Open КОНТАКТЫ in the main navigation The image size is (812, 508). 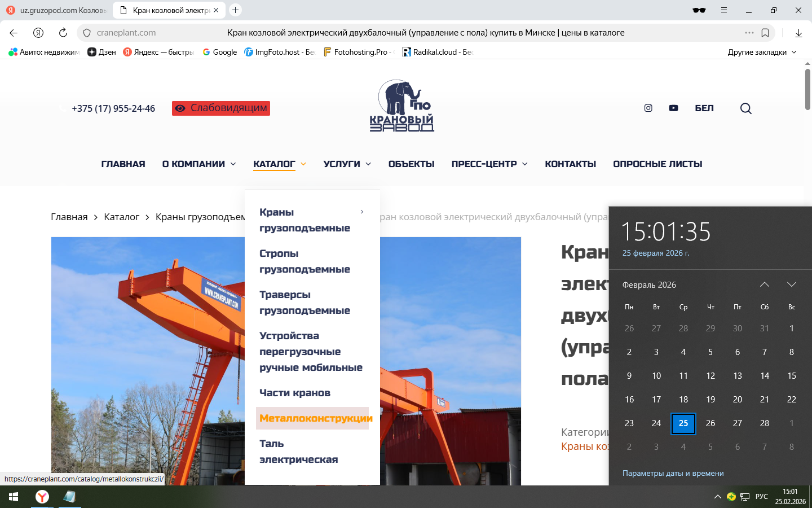[x=571, y=164]
